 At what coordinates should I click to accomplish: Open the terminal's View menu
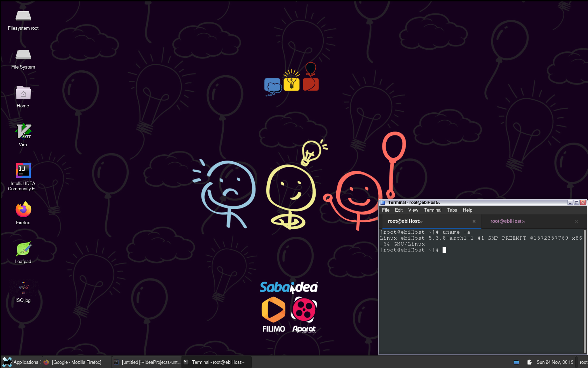413,210
